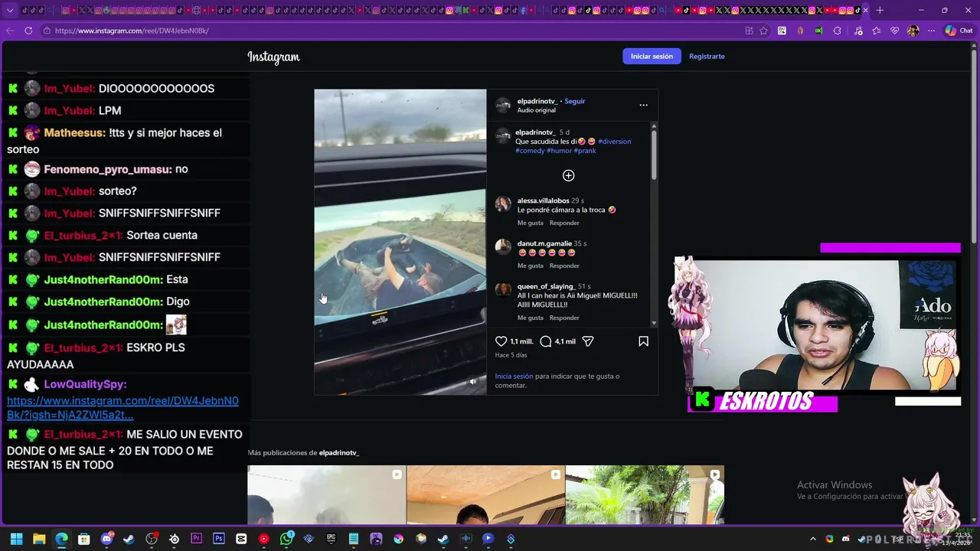Open Discord from the taskbar

(106, 539)
